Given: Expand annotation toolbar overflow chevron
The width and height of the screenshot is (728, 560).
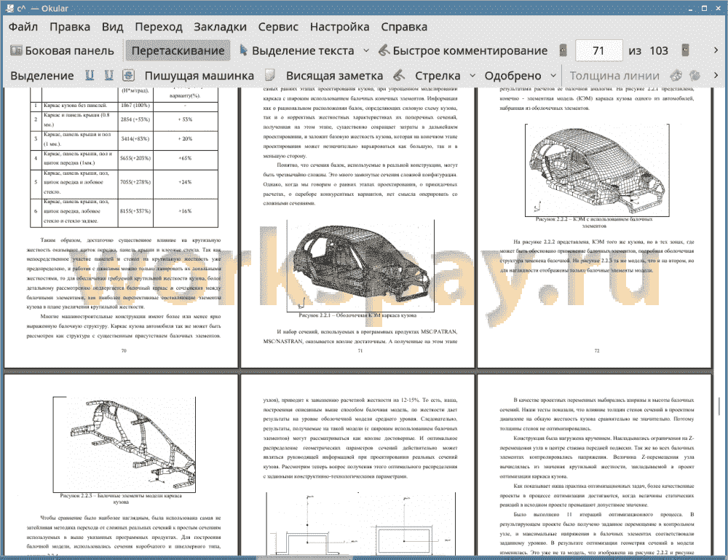Looking at the screenshot, I should coord(716,75).
